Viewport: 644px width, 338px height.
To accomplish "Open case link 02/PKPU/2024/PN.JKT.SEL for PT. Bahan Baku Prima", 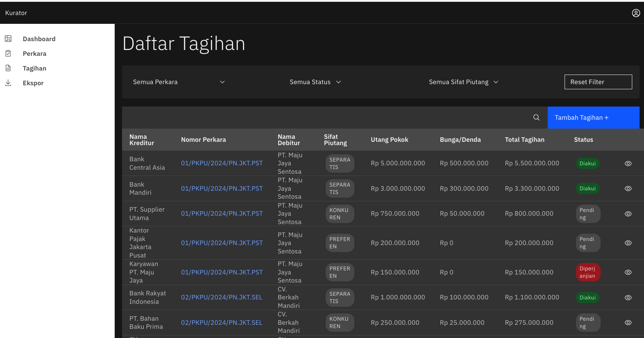I will pyautogui.click(x=222, y=323).
